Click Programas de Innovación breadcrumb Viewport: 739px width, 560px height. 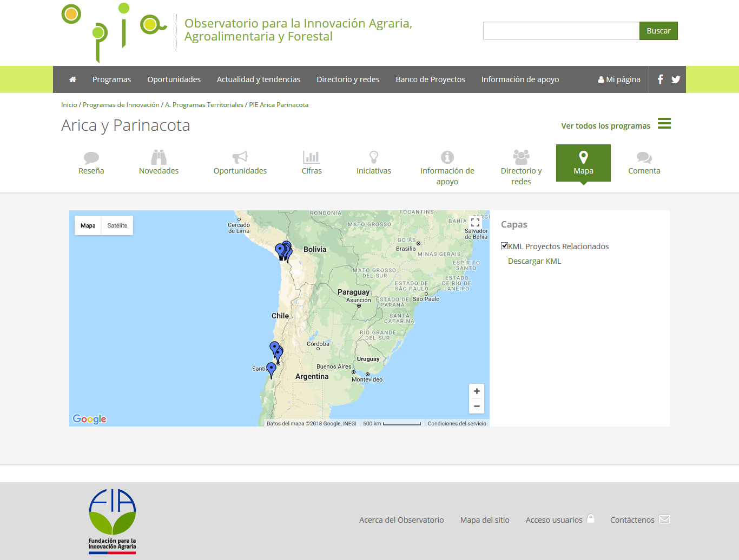pyautogui.click(x=121, y=105)
